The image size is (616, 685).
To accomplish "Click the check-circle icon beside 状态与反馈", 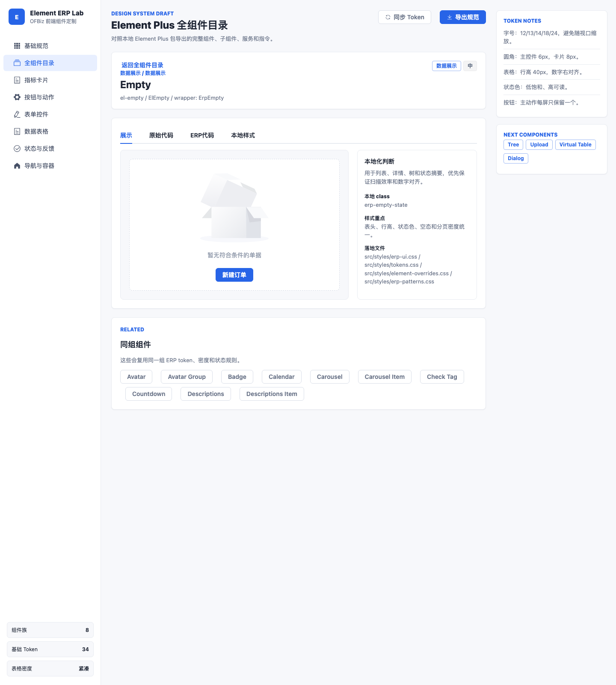I will (x=17, y=149).
